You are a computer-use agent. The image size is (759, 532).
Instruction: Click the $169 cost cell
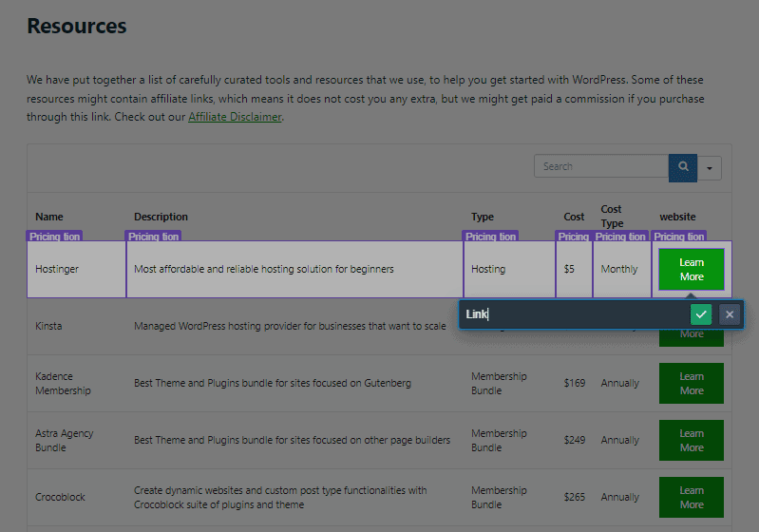[x=574, y=384]
